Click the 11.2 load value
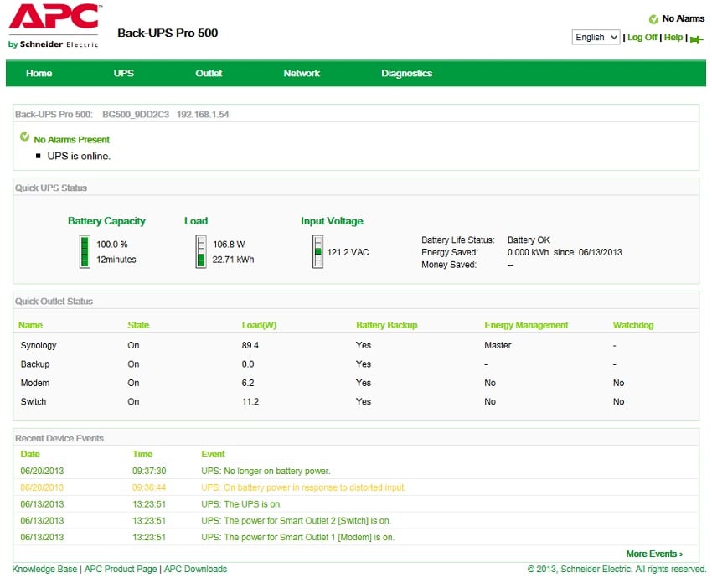 click(x=250, y=401)
